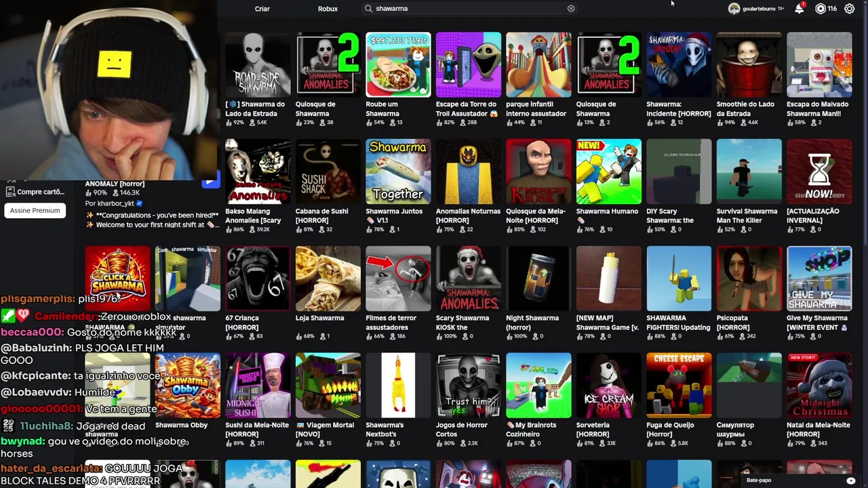Click the magnifier icon in the search bar

point(369,9)
